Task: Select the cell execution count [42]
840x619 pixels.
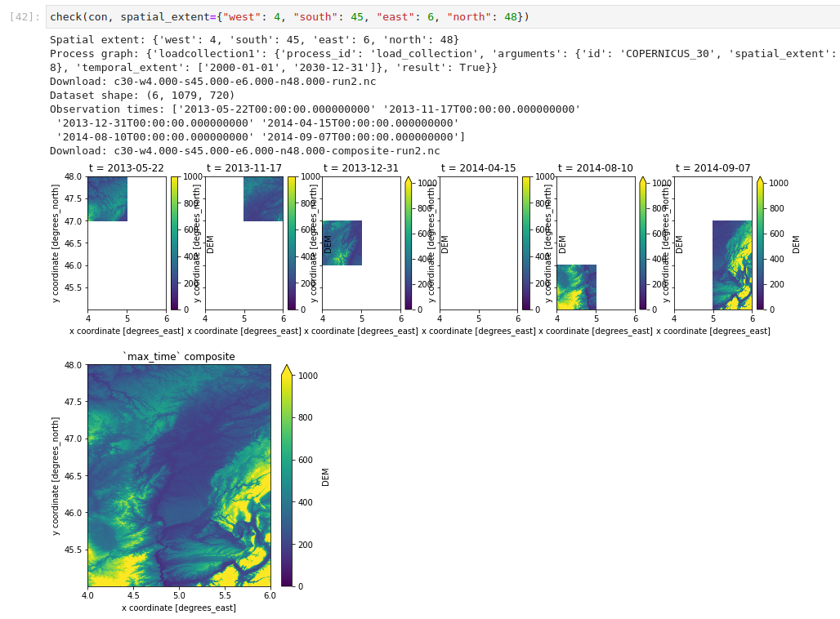Action: point(22,16)
